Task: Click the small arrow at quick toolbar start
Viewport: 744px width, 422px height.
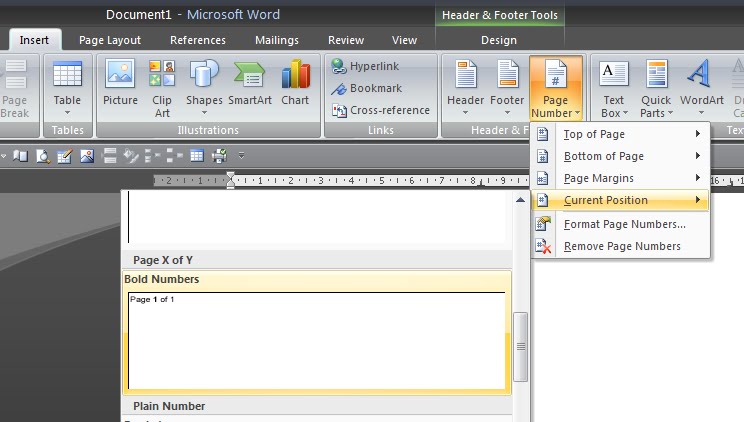Action: coord(3,156)
